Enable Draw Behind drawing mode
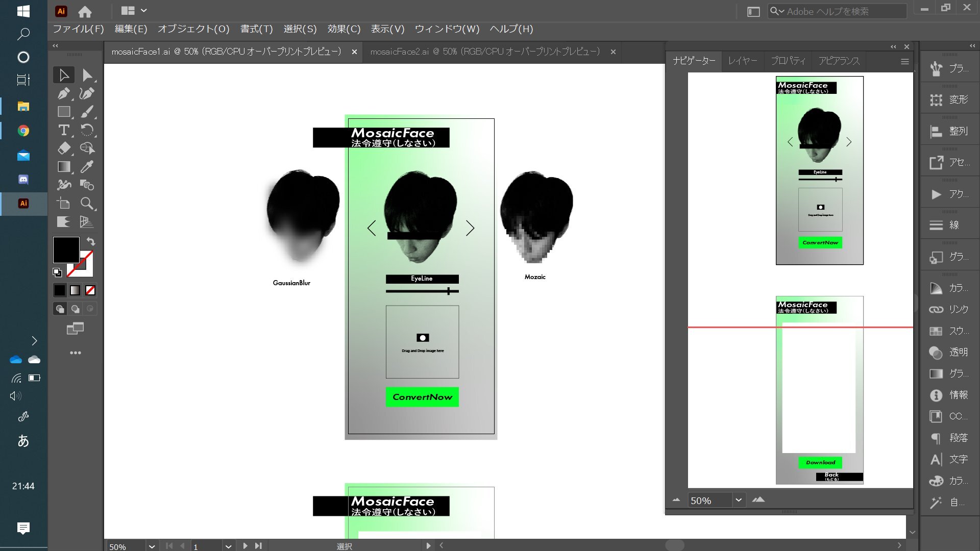 point(75,309)
